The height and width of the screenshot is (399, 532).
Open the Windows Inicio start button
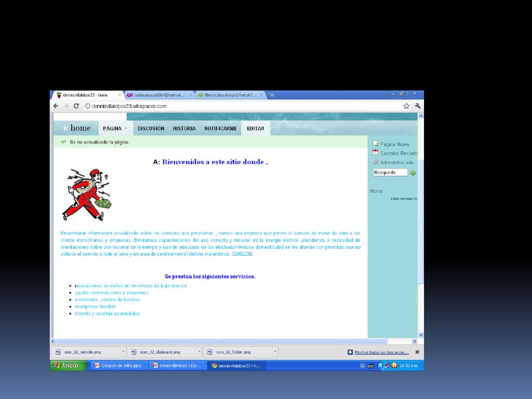pos(69,365)
